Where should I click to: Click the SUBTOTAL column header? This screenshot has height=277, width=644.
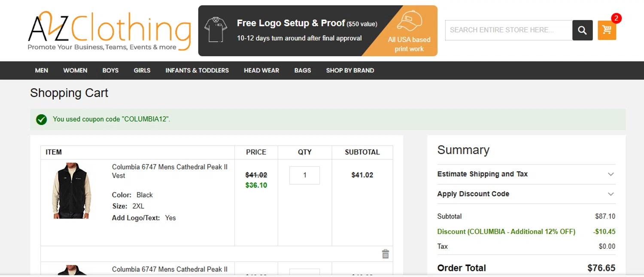362,152
